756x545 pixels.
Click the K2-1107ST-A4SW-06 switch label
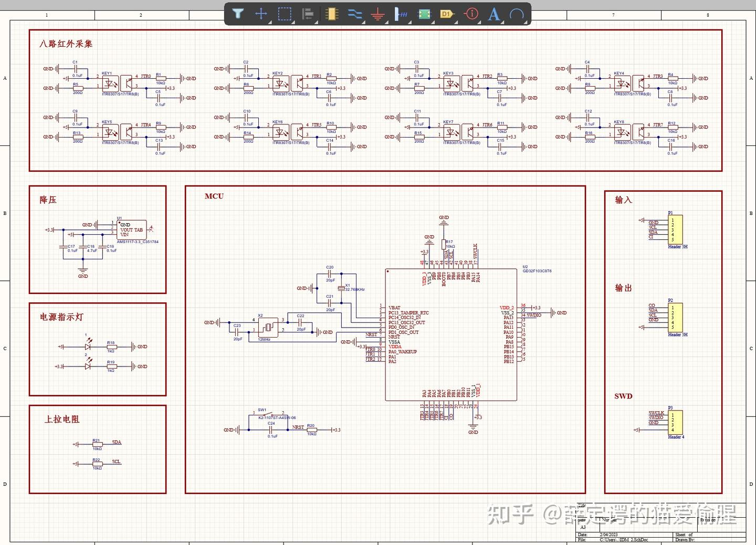pos(277,418)
